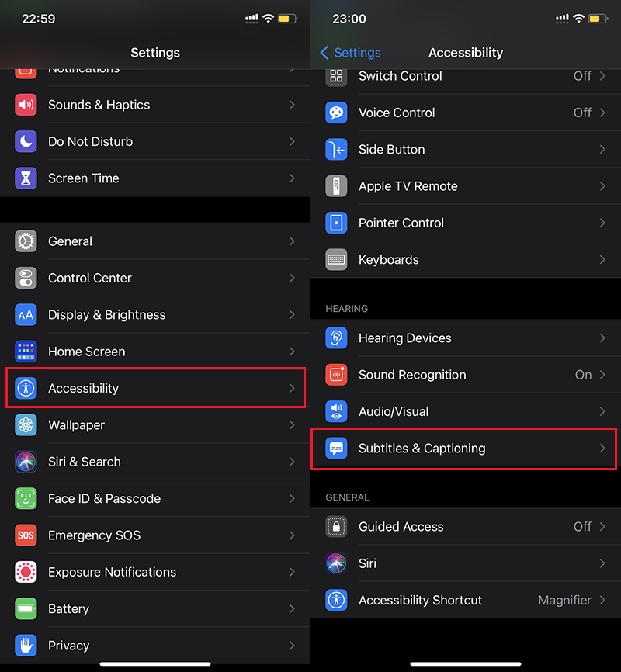Tap the Exposure Notifications icon

point(26,572)
